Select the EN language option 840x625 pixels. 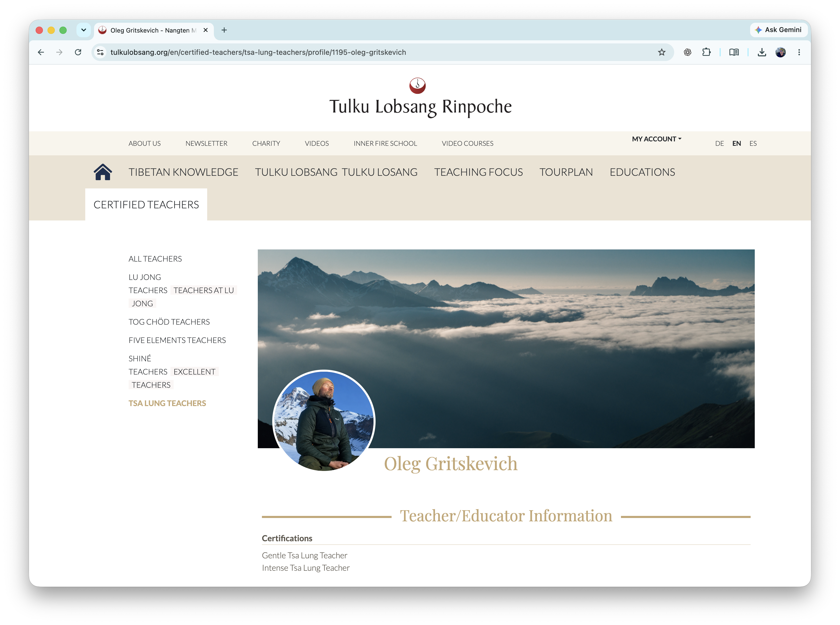tap(736, 143)
